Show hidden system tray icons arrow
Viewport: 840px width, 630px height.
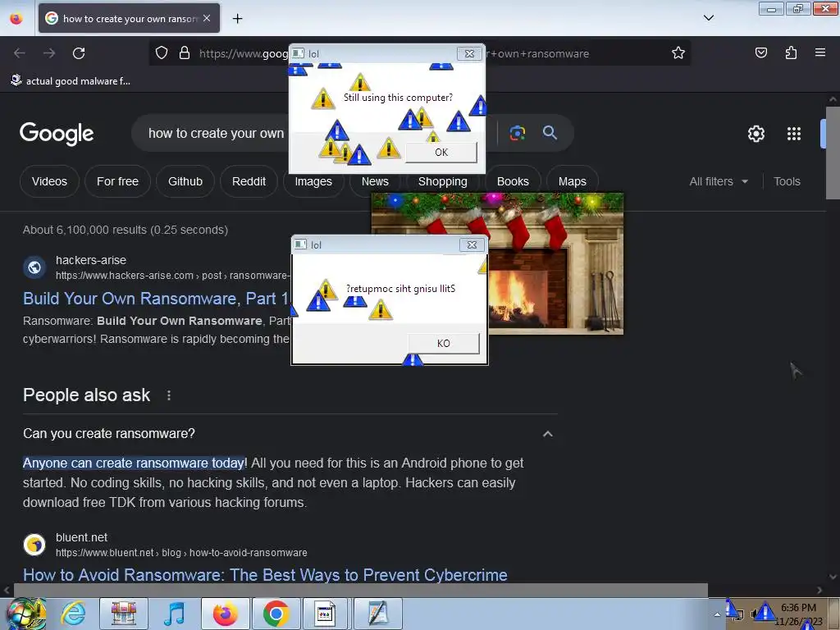click(x=717, y=614)
